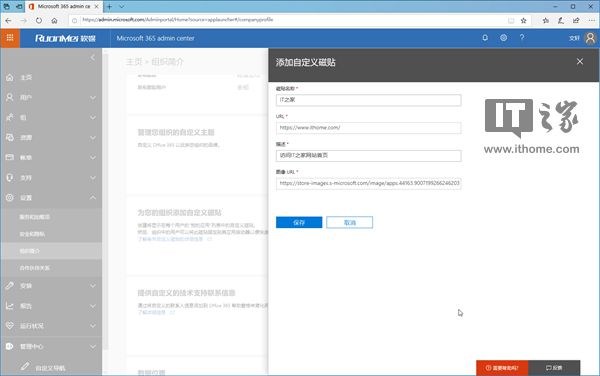This screenshot has width=600, height=376.
Task: Open browser tab list dropdown arrow
Action: [122, 7]
